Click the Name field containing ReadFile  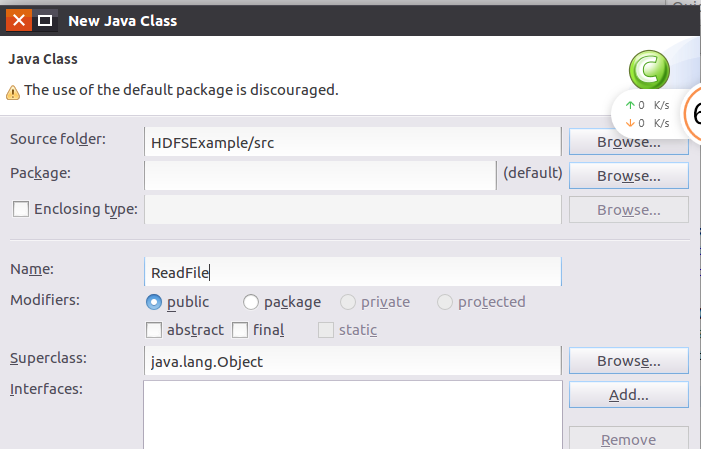click(352, 272)
